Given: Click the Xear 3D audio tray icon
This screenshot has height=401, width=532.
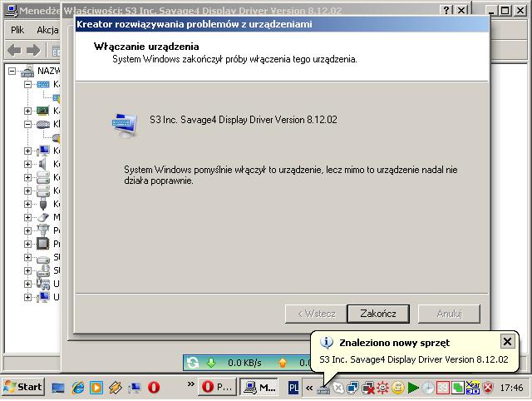Looking at the screenshot, I should 473,388.
